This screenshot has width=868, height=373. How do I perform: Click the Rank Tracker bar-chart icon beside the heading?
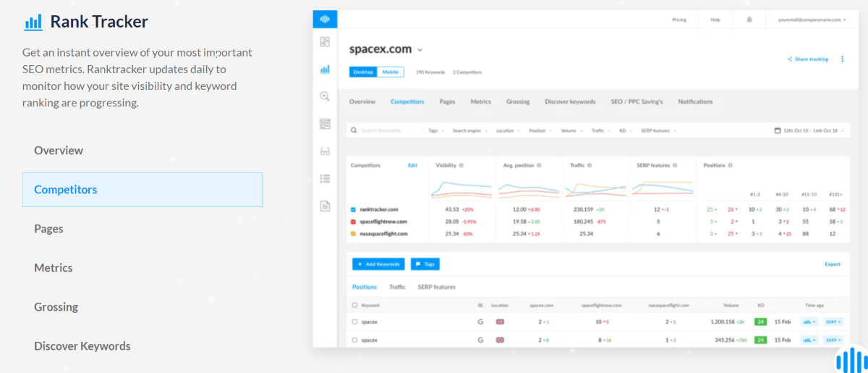click(x=33, y=22)
